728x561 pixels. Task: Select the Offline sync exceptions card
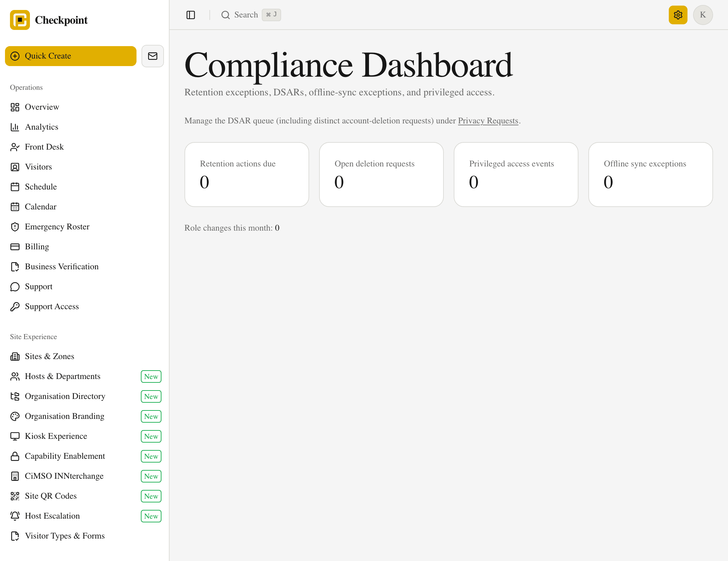(x=651, y=175)
